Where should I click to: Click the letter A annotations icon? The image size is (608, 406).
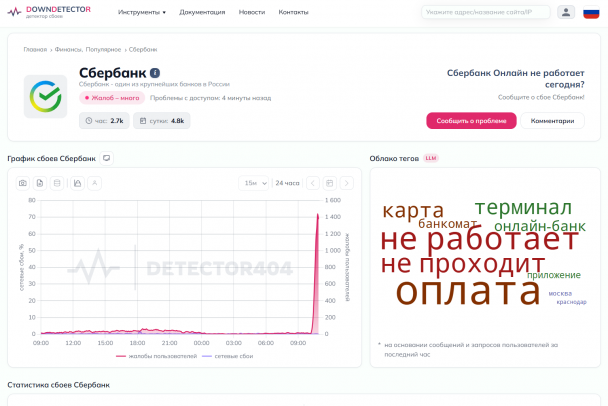[94, 183]
